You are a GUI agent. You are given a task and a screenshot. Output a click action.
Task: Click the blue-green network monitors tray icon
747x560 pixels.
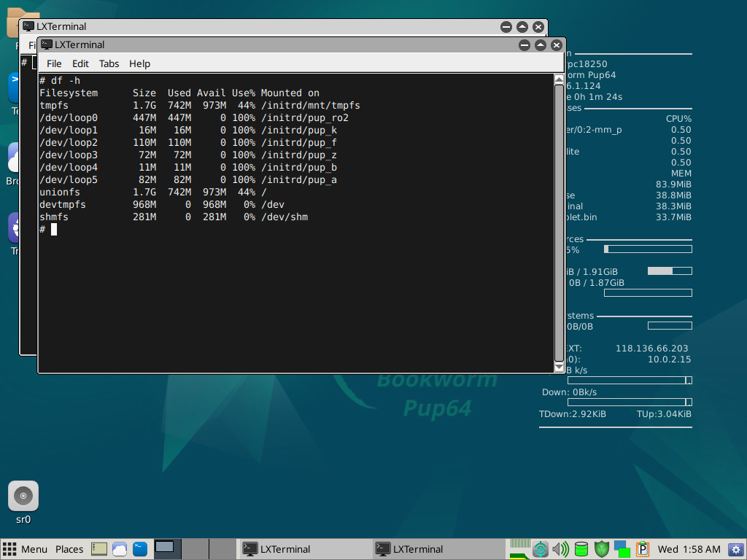(x=622, y=549)
